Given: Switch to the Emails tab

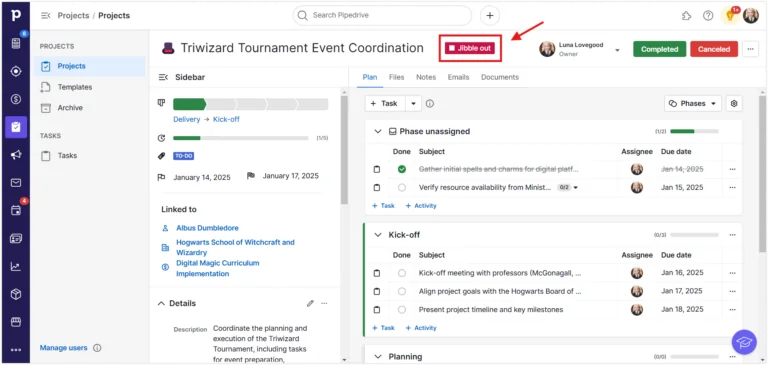Looking at the screenshot, I should coord(458,77).
